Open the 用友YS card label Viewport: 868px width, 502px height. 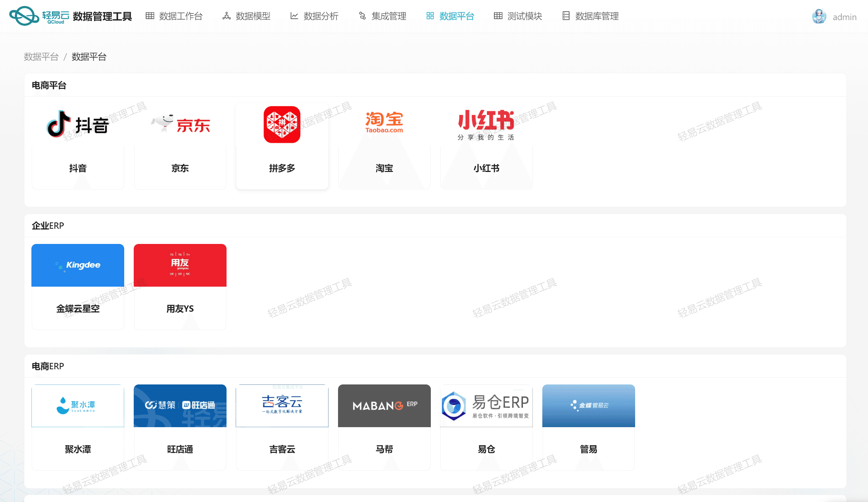click(180, 309)
